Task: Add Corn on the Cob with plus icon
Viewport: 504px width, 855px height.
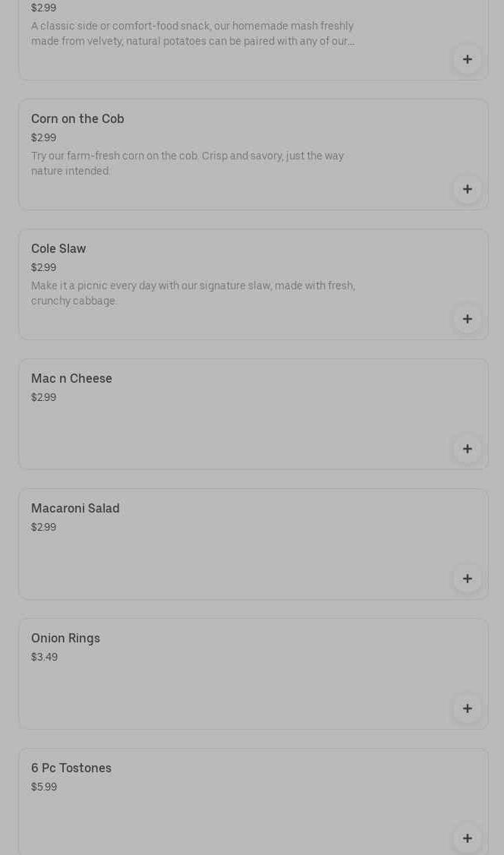Action: tap(468, 189)
